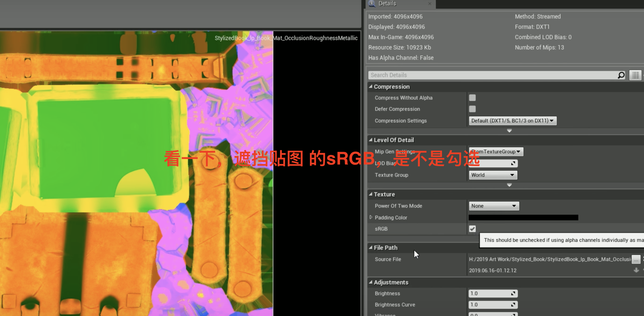This screenshot has width=644, height=316.
Task: Click the Brightness Curve spinner arrow icon
Action: click(513, 305)
